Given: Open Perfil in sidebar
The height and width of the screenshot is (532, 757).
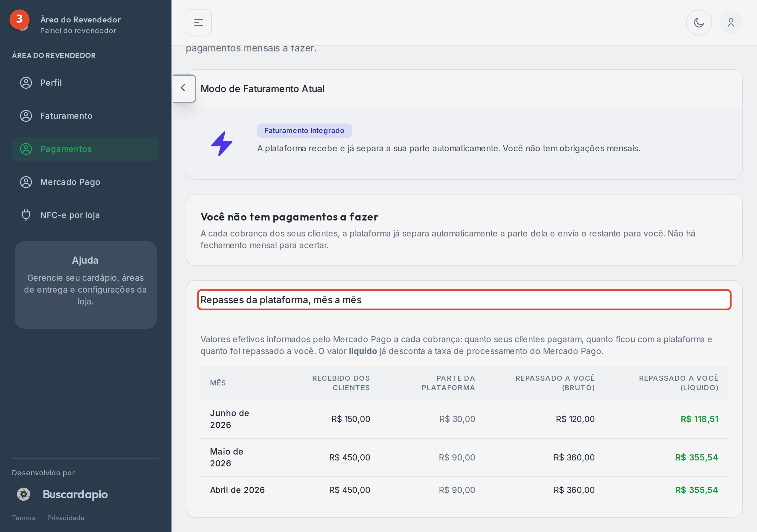Looking at the screenshot, I should coord(85,83).
